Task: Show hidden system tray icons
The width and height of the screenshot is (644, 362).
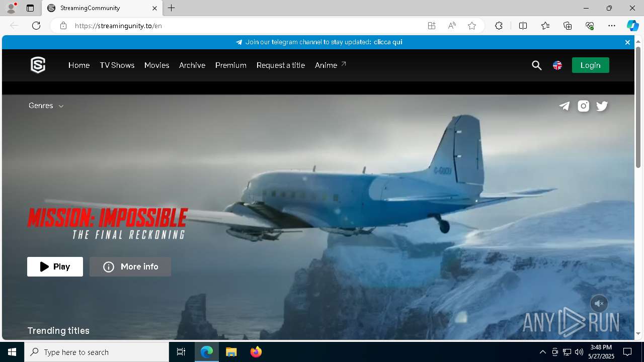Action: point(542,352)
